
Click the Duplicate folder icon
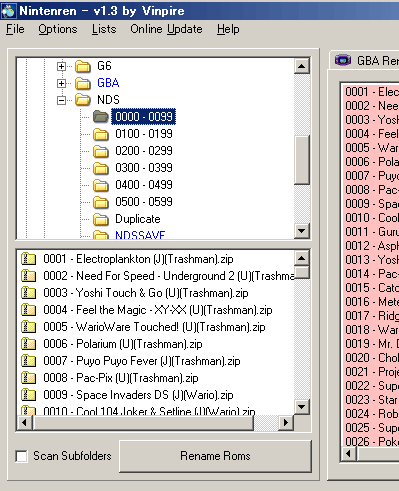101,219
